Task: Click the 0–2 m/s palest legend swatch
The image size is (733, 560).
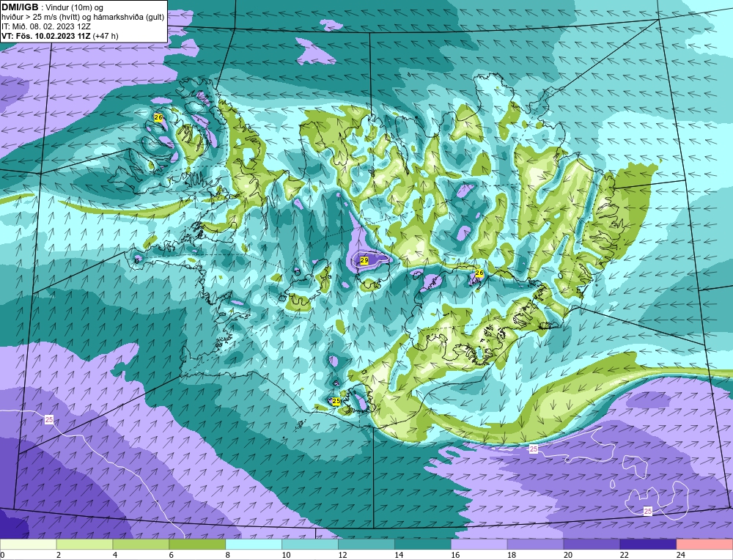Action: pyautogui.click(x=28, y=545)
